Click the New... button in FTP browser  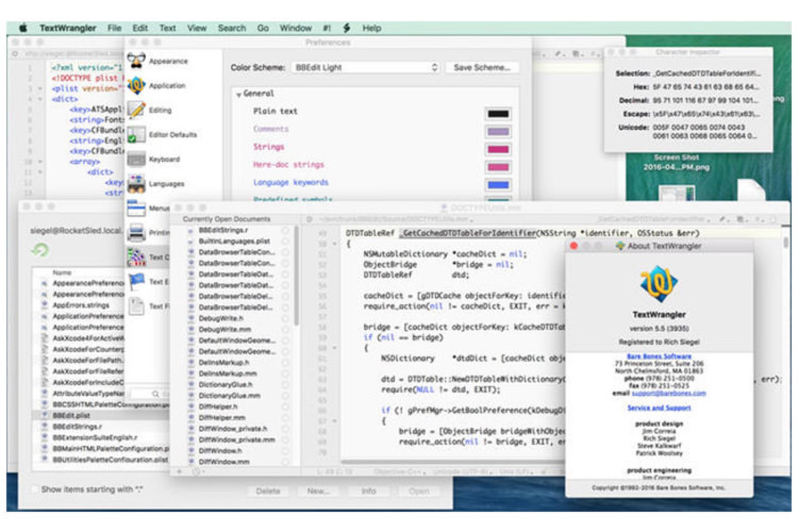point(318,491)
